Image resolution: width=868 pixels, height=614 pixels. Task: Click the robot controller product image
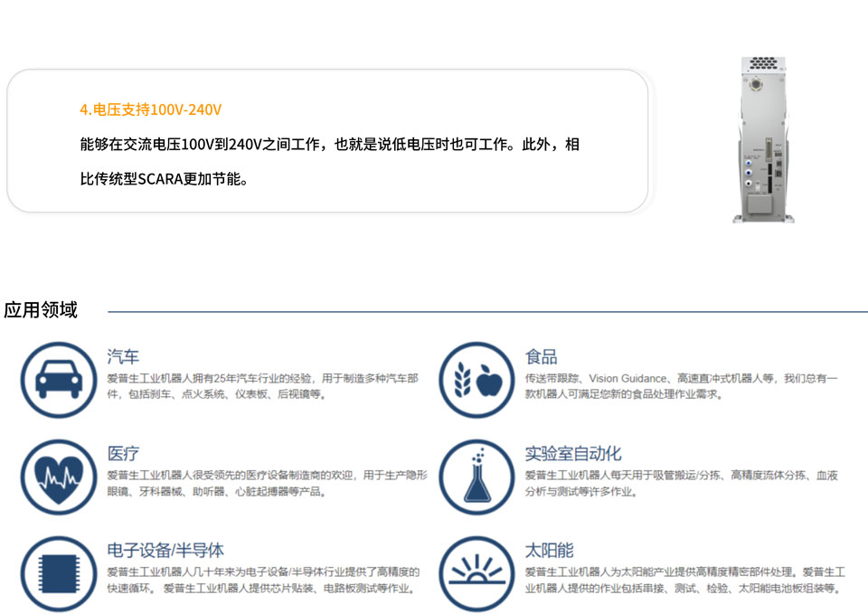coord(765,138)
